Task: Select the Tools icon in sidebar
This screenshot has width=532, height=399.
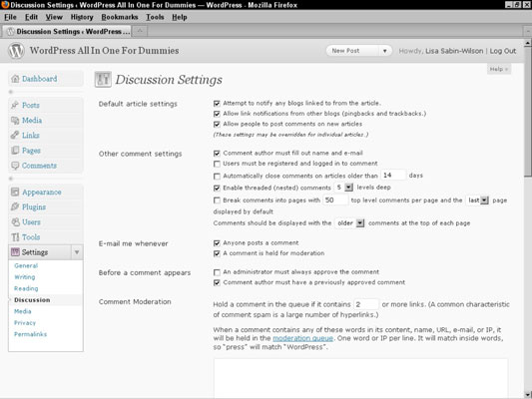Action: (x=15, y=237)
